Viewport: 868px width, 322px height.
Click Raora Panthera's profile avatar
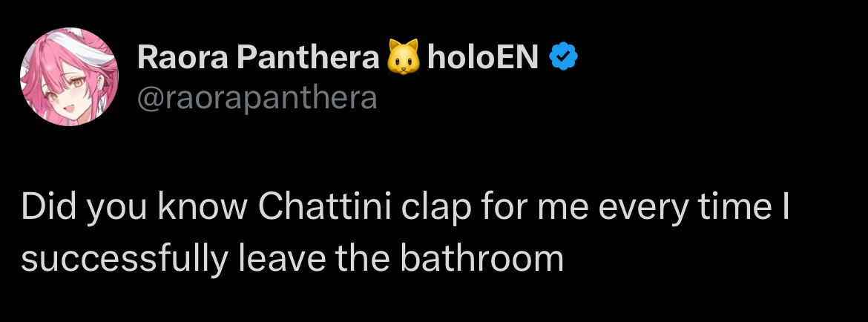69,77
